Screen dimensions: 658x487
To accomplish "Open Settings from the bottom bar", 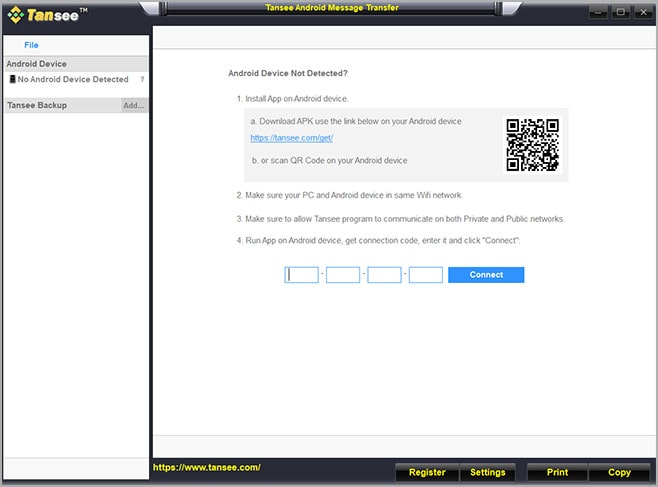I will (488, 472).
